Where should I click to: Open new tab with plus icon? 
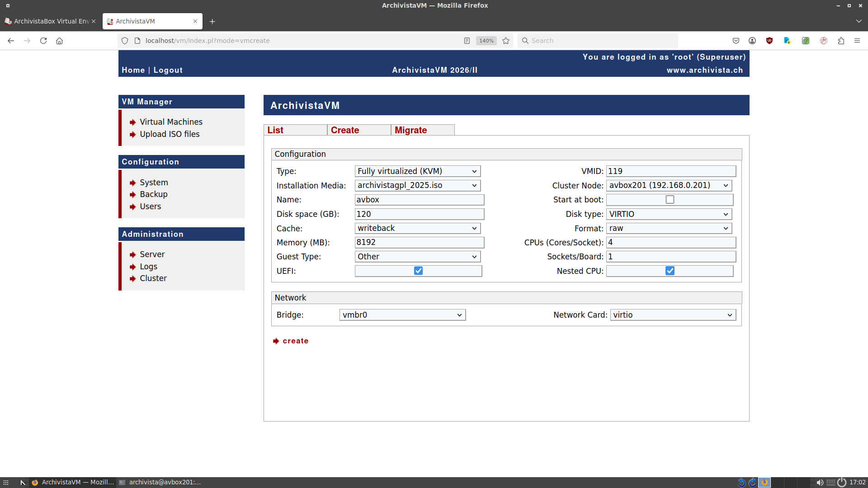click(212, 21)
